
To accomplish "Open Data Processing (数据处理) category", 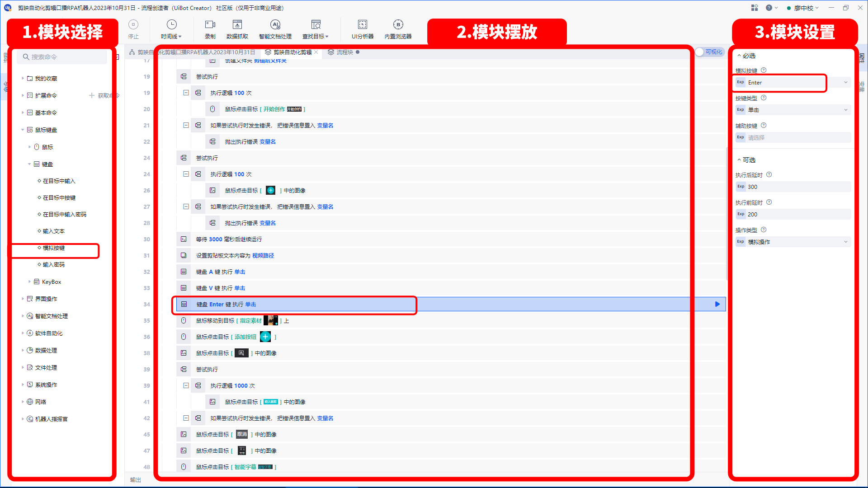I will (46, 350).
